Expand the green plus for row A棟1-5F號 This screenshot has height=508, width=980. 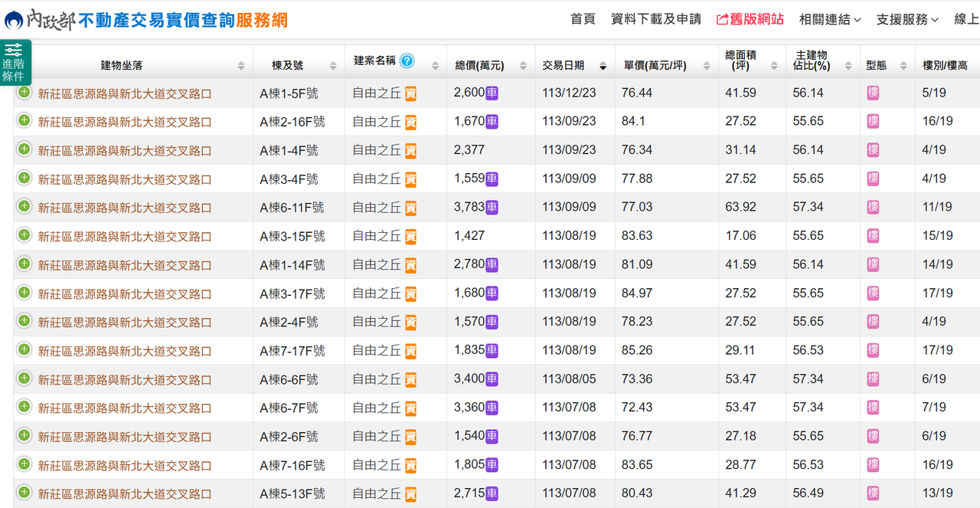tap(24, 92)
